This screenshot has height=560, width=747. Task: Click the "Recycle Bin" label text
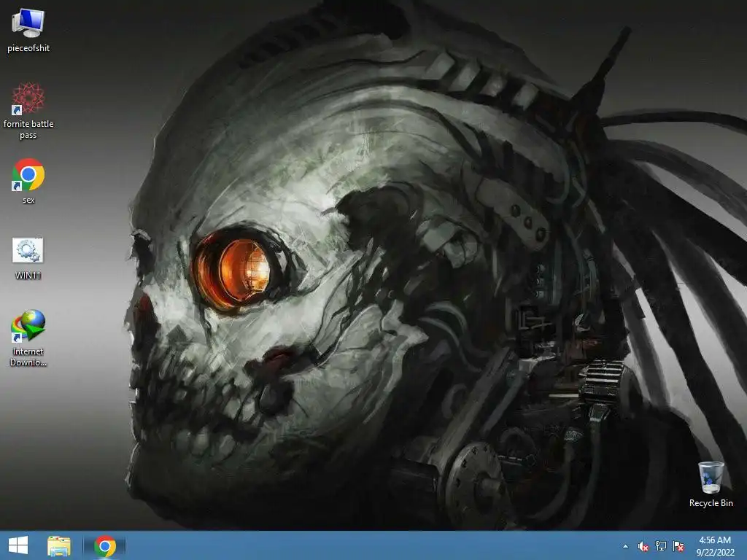711,503
